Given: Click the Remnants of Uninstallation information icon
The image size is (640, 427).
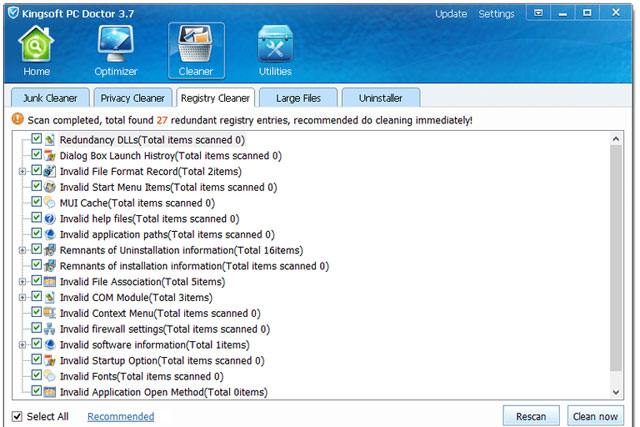Looking at the screenshot, I should point(49,250).
